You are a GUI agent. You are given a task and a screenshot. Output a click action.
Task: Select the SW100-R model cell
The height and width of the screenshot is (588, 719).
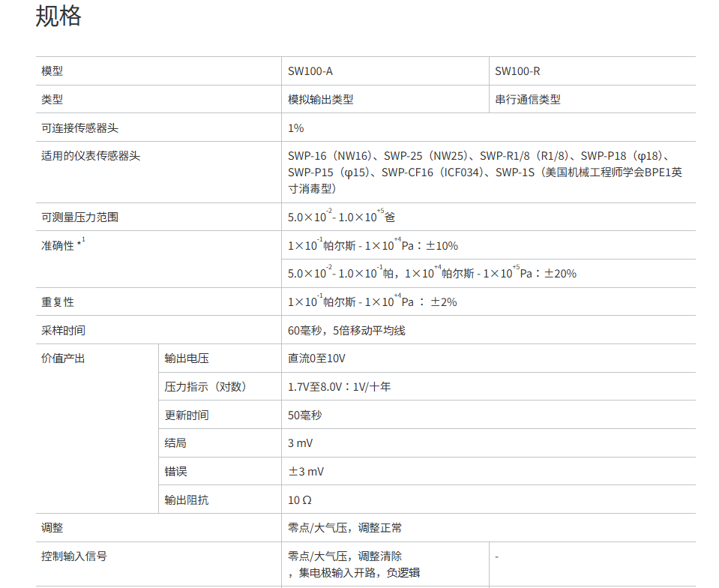tap(517, 71)
